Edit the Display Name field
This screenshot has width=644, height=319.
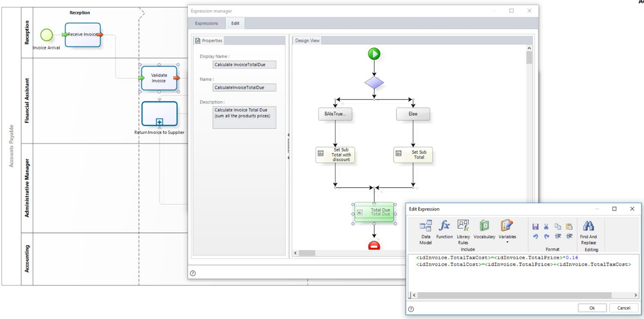click(244, 65)
